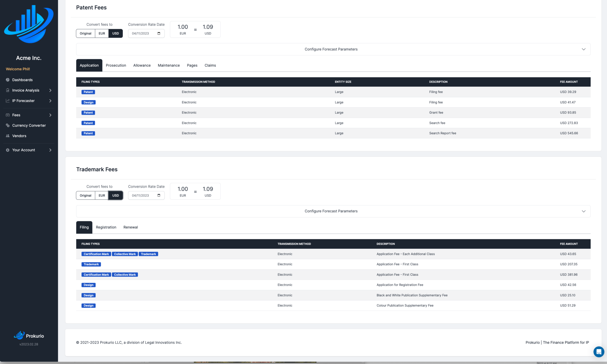Select USD conversion in Trademark Fees
607x364 pixels.
tap(116, 195)
